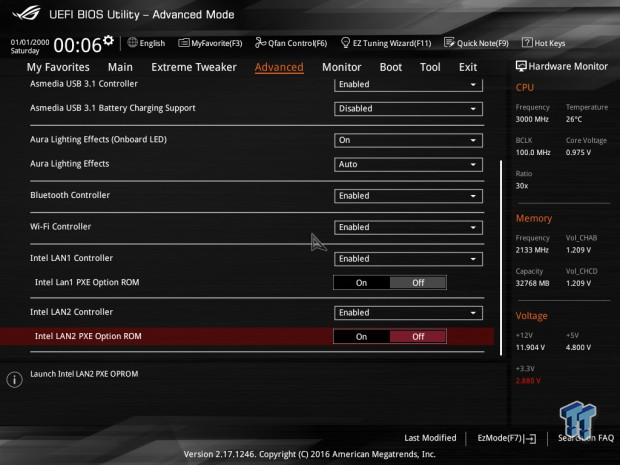This screenshot has width=620, height=465.
Task: Click the info icon beside help text
Action: pos(15,380)
